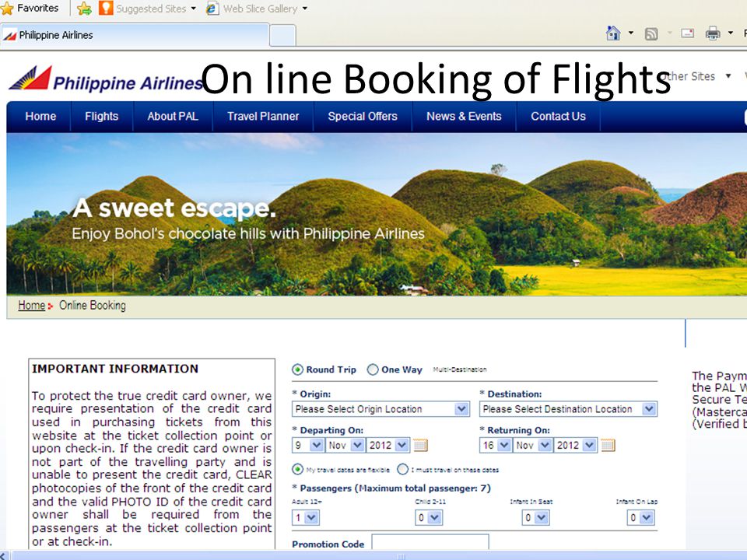
Task: Open the Flights navigation menu
Action: [101, 116]
